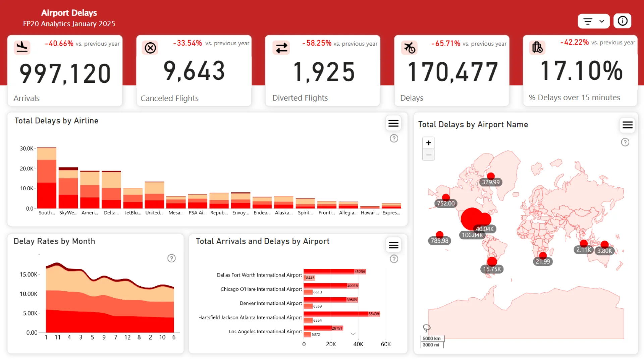Click the 15.75K map bubble label

pyautogui.click(x=492, y=269)
